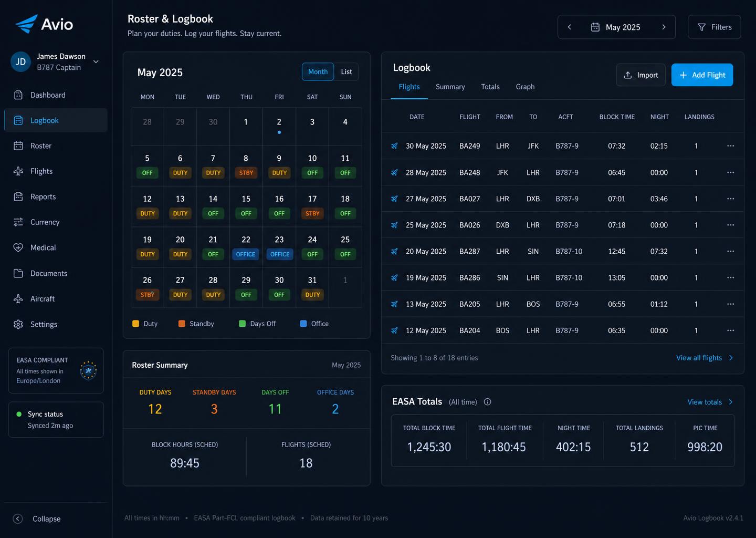756x538 pixels.
Task: Click info icon beside EASA Totals
Action: (487, 402)
